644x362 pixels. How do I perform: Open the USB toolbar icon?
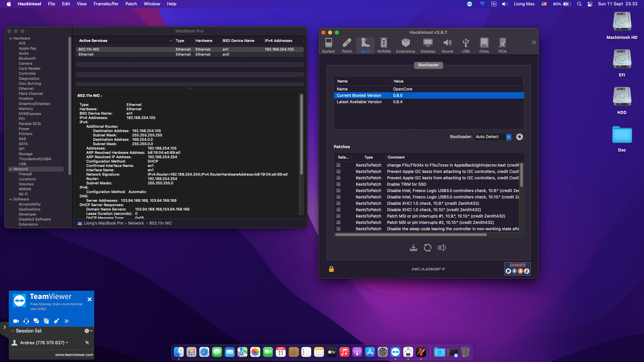coord(466,46)
